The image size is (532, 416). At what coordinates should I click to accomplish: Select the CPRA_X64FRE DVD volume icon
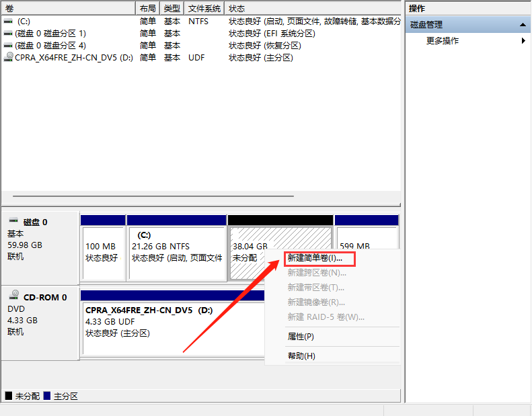[x=8, y=58]
